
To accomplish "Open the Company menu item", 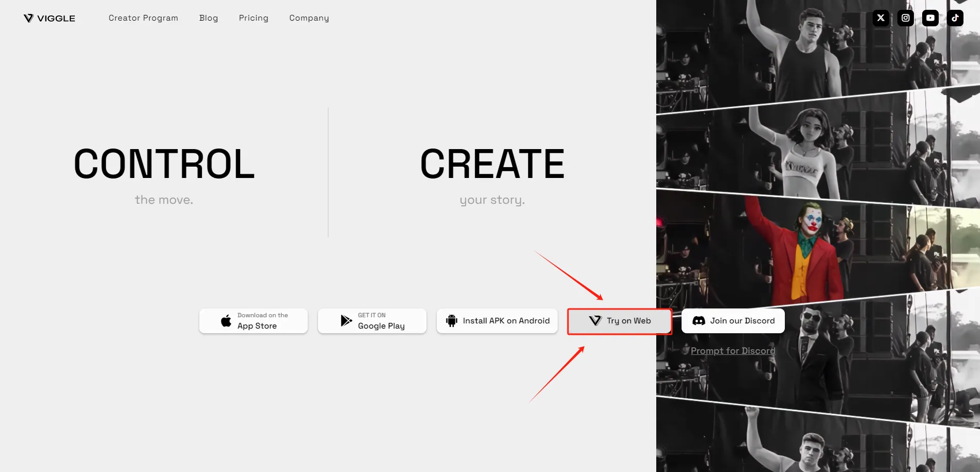I will coord(309,18).
